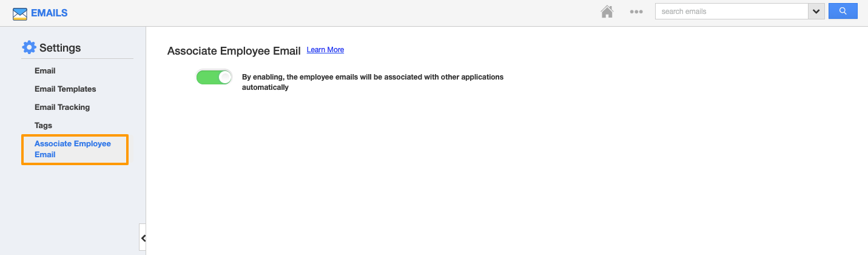
Task: Focus the search emails input field
Action: point(731,12)
